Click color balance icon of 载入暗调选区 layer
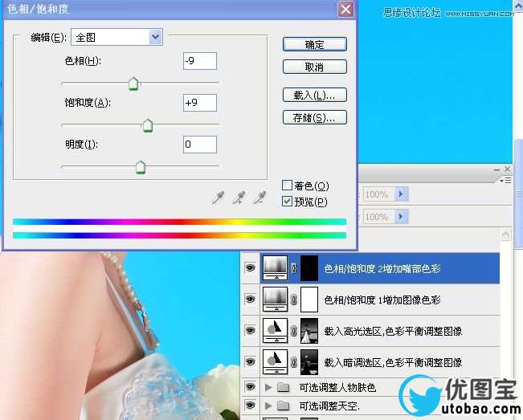Screen dimensions: 523x420 click(276, 361)
